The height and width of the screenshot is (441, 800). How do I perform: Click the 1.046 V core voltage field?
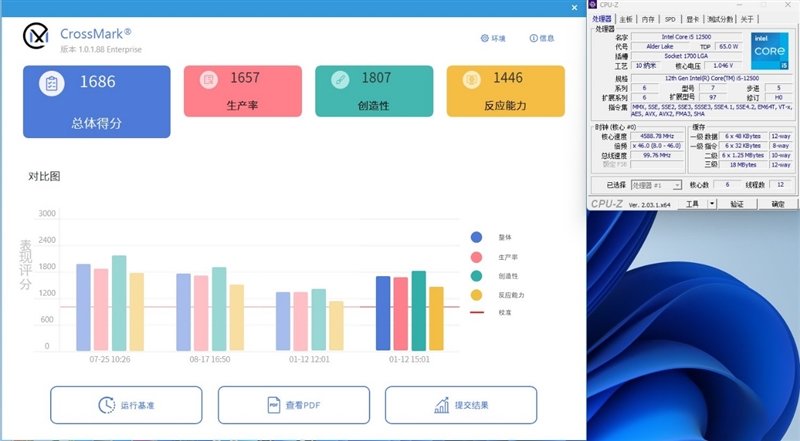pyautogui.click(x=723, y=66)
